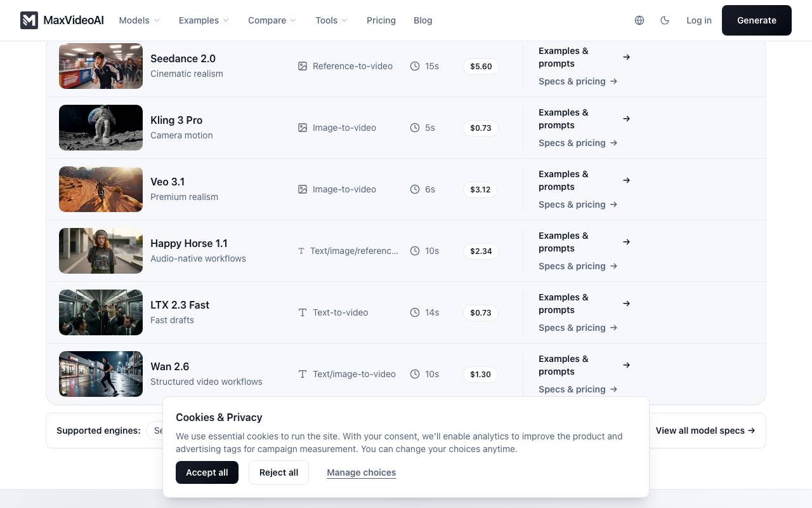
Task: Go to the Pricing page
Action: tap(381, 20)
